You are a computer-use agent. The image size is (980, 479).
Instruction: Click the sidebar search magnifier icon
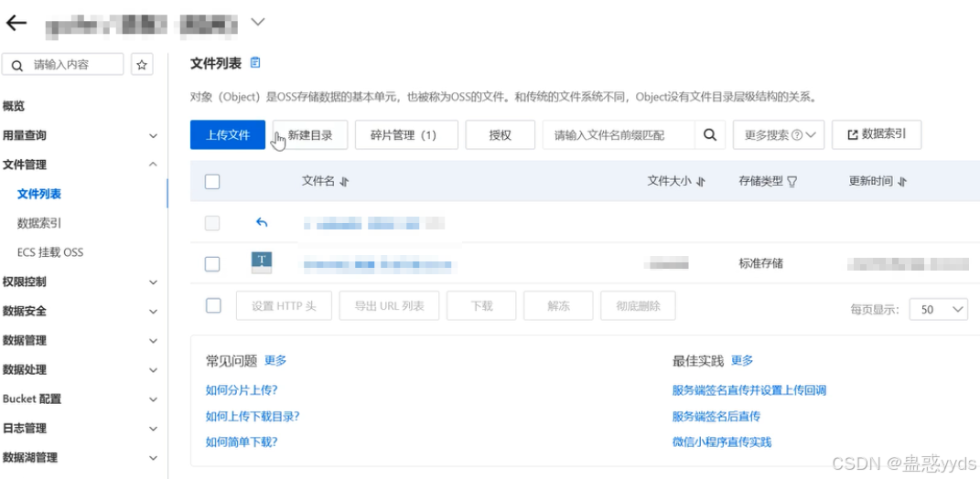click(17, 65)
